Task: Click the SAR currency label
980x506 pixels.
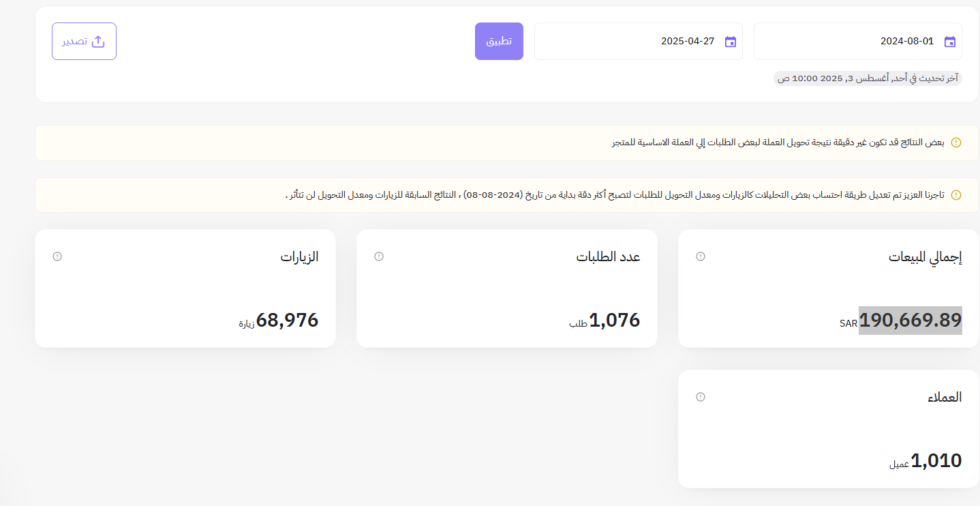Action: coord(848,323)
